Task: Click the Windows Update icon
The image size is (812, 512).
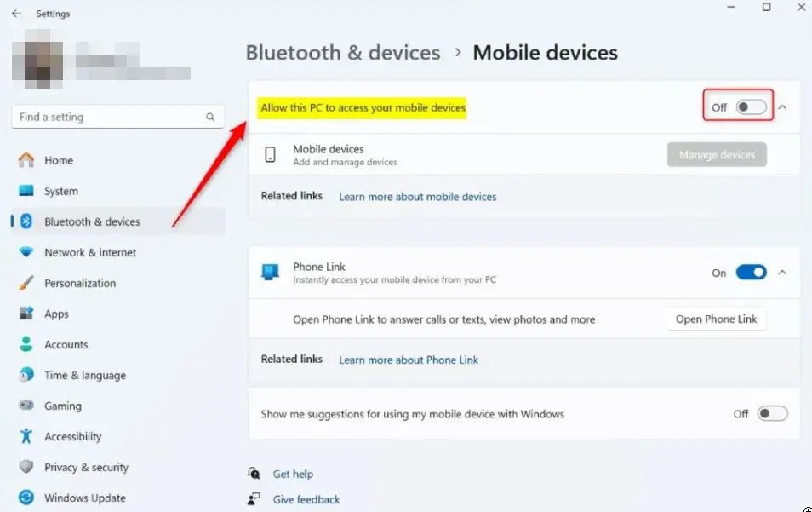Action: pyautogui.click(x=26, y=498)
